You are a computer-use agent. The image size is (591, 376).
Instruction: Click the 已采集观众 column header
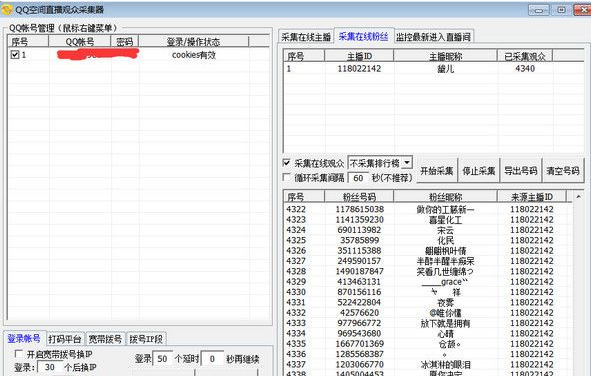[x=525, y=56]
